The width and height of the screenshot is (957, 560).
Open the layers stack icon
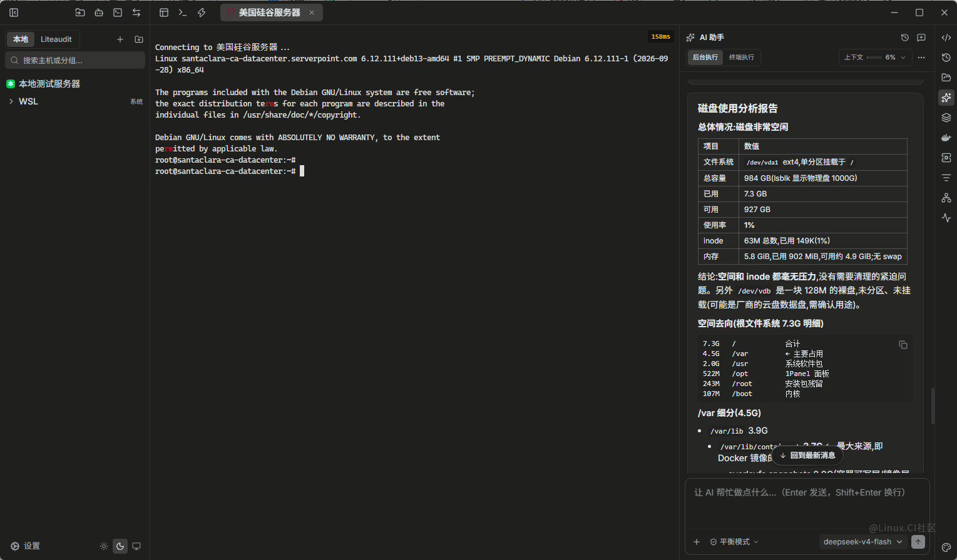[x=946, y=118]
